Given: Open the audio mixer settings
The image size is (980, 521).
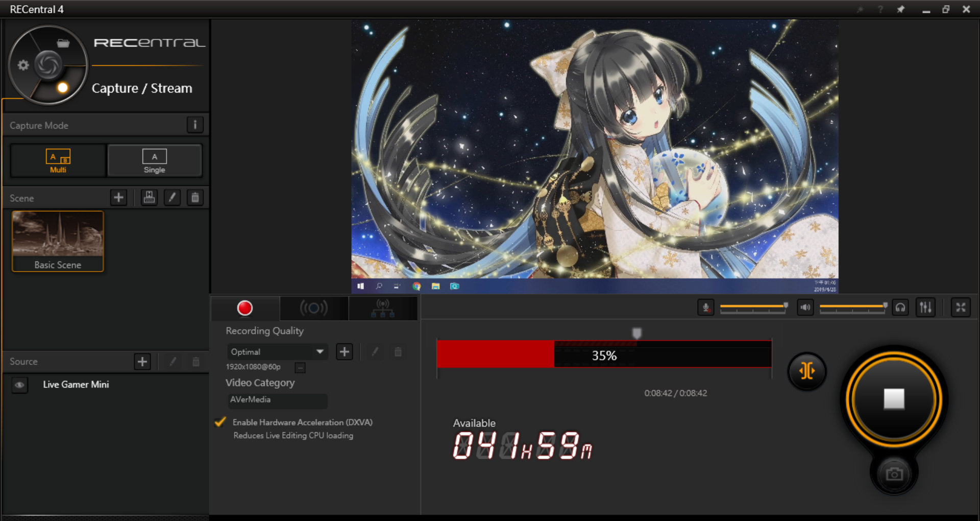Looking at the screenshot, I should (x=925, y=307).
